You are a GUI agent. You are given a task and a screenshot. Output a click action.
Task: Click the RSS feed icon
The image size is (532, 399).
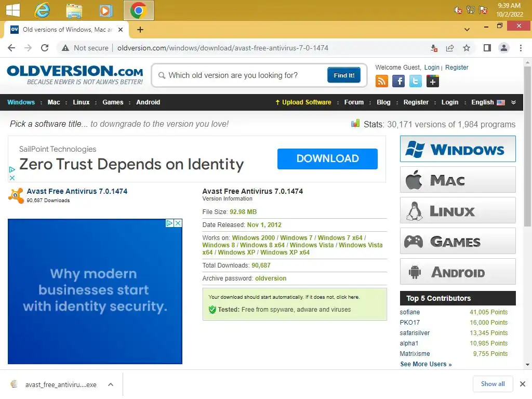pos(382,81)
